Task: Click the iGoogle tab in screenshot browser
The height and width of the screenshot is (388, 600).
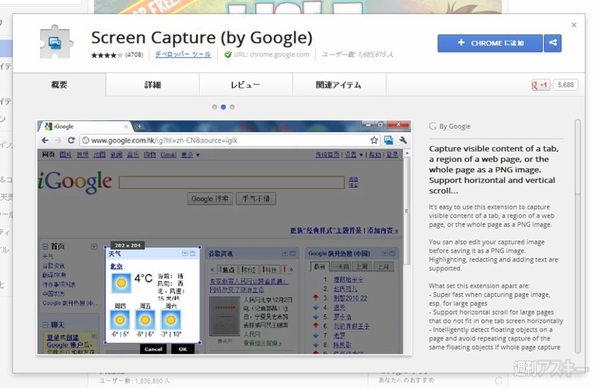Action: click(x=85, y=126)
